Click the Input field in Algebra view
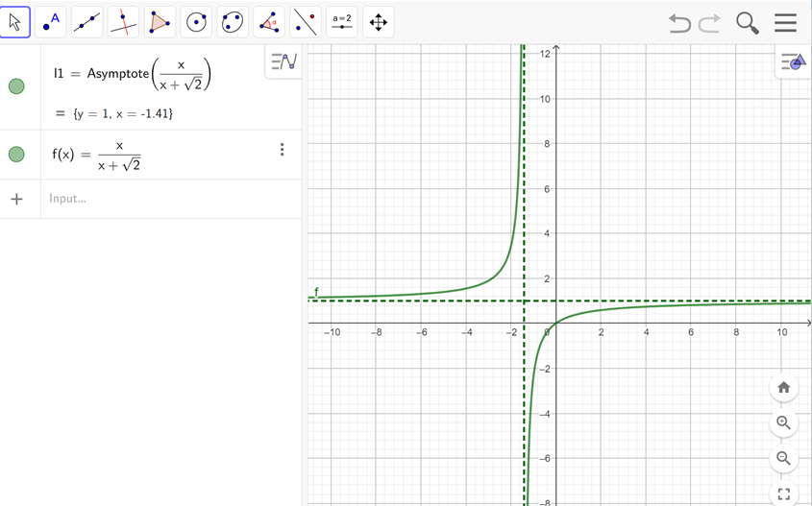Screen dimensions: 812x506 [163, 199]
